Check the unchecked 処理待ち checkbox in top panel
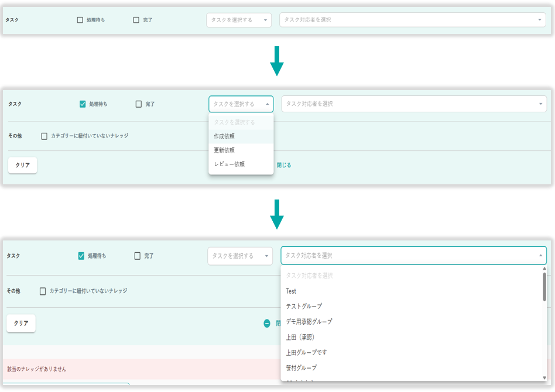The image size is (555, 392). [x=80, y=20]
